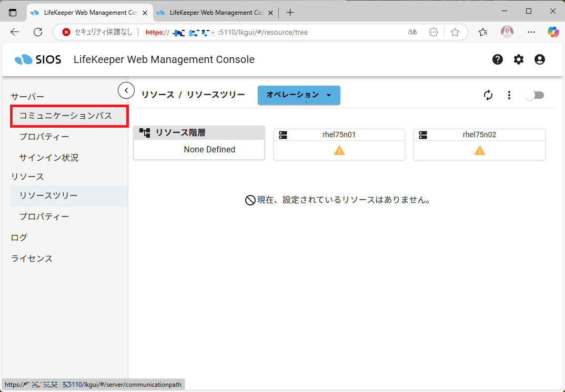
Task: Minimize the browser window
Action: [x=505, y=11]
